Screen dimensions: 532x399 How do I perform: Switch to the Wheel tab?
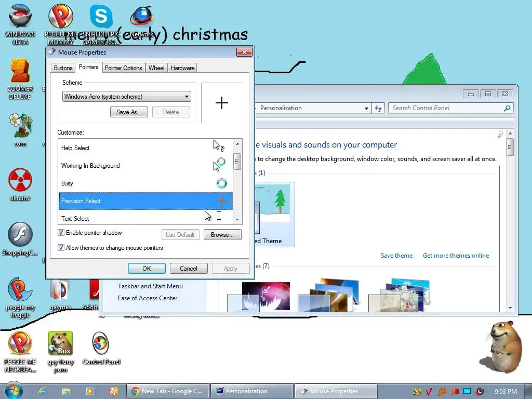tap(156, 68)
